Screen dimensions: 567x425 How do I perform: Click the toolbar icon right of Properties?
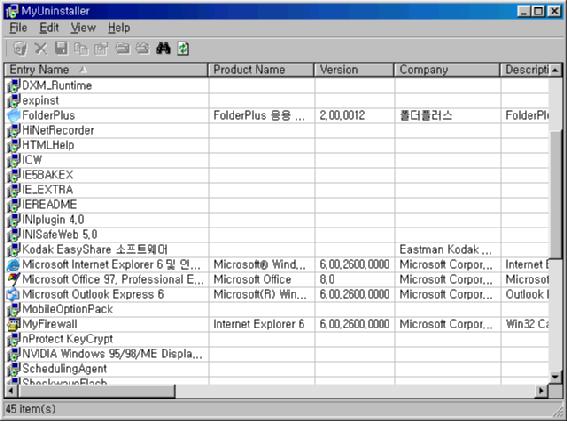click(x=122, y=48)
